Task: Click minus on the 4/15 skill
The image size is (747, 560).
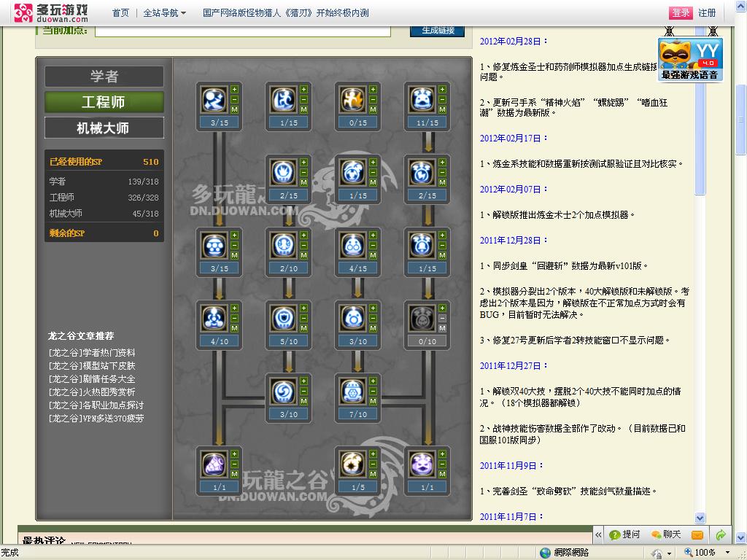Action: click(x=373, y=245)
